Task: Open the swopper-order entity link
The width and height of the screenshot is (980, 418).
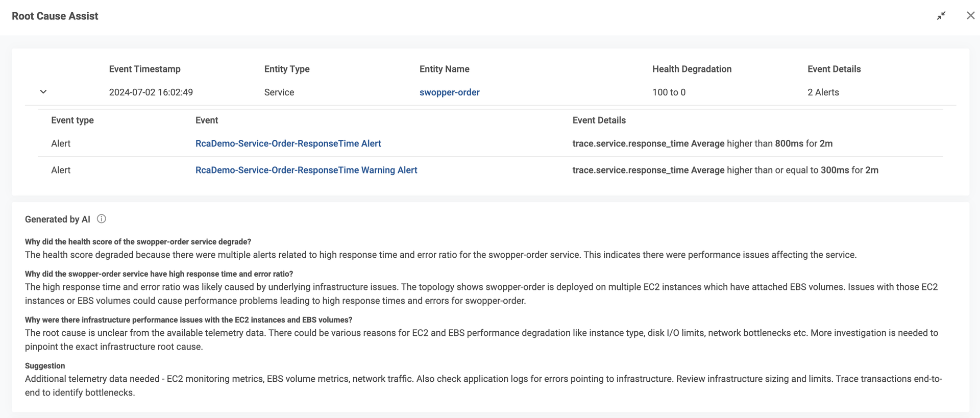Action: coord(449,92)
